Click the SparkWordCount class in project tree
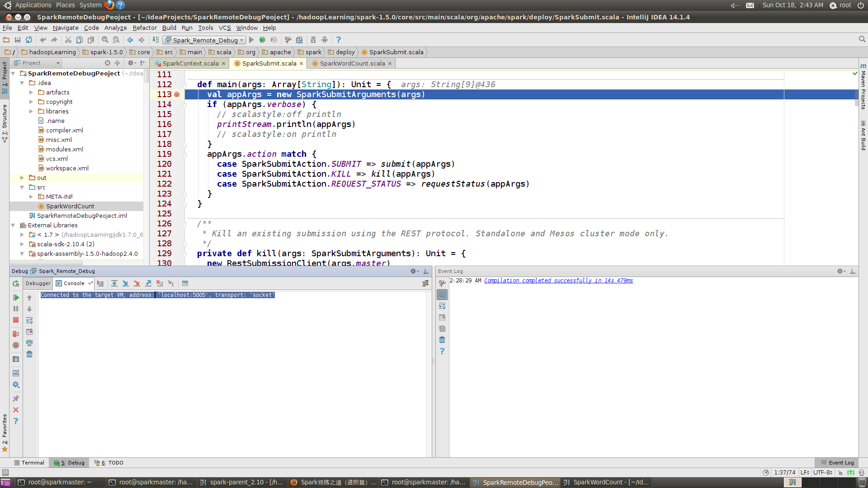868x488 pixels. (x=70, y=206)
